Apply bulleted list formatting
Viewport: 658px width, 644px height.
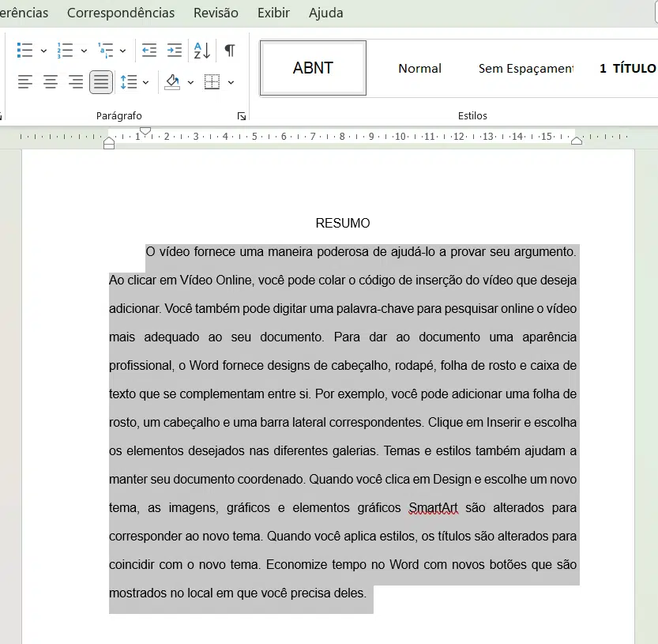[24, 51]
